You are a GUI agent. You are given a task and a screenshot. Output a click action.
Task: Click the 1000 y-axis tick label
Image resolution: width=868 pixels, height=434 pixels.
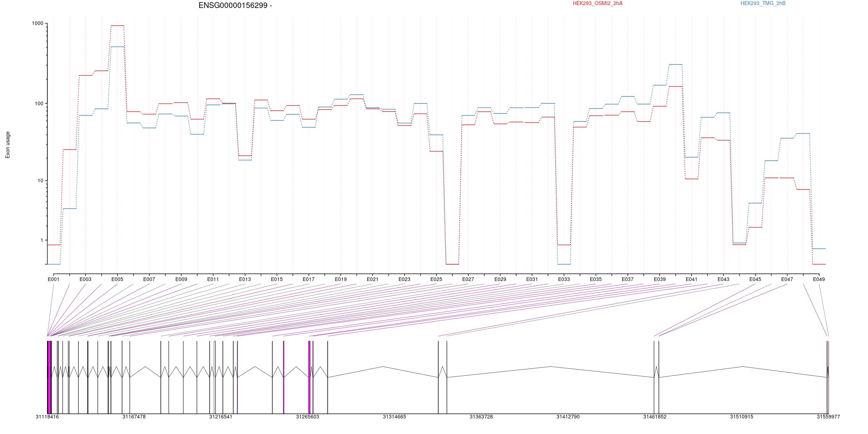(37, 24)
